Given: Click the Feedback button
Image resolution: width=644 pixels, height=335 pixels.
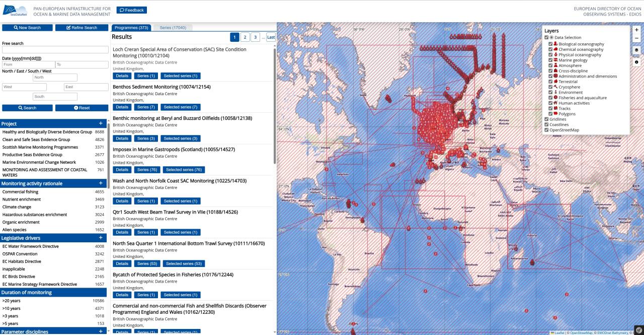Looking at the screenshot, I should click(132, 10).
